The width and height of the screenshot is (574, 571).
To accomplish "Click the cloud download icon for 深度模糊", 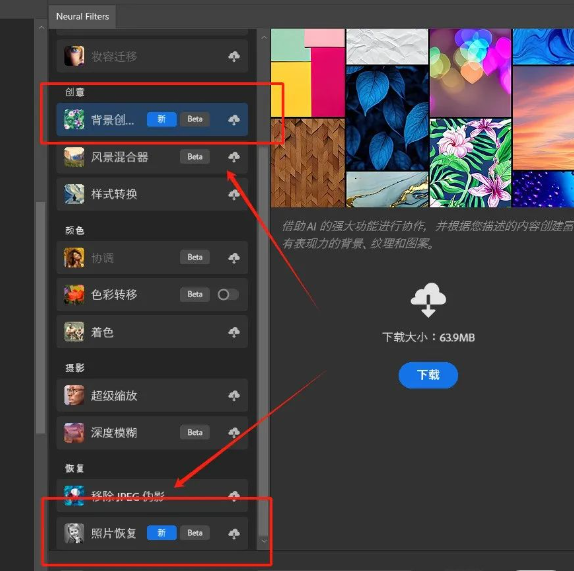I will point(234,433).
